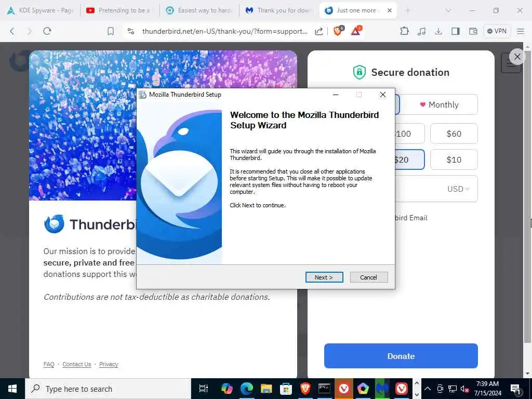Click the address bar URL field
Viewport: 532px width, 399px height.
click(224, 31)
